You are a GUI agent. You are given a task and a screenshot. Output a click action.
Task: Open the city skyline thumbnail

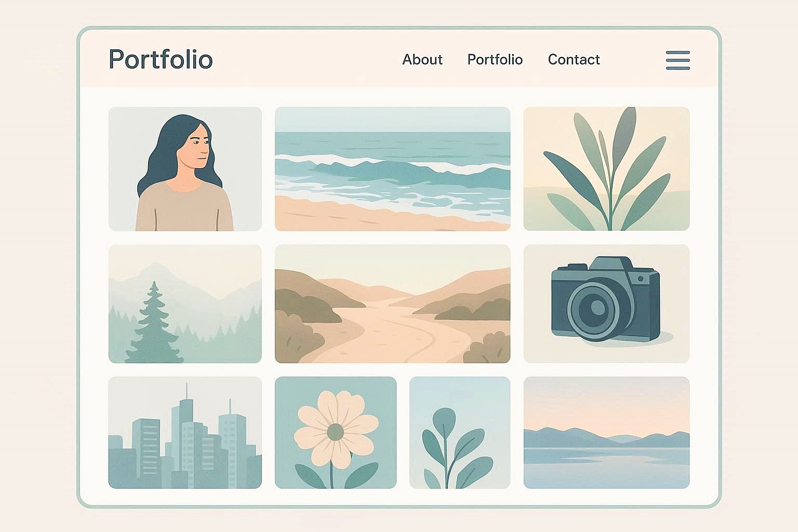click(185, 433)
